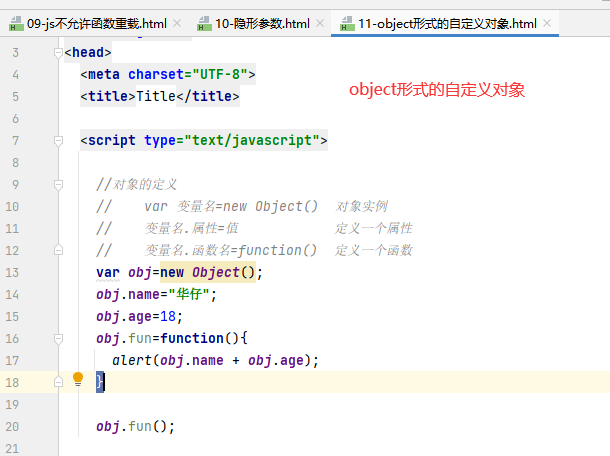Click the charset="UTF-8" attribute
The image size is (610, 456).
[x=188, y=74]
